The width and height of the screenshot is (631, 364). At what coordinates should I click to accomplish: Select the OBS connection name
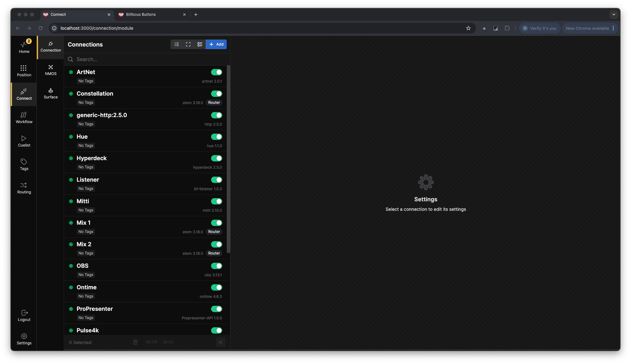click(x=82, y=266)
